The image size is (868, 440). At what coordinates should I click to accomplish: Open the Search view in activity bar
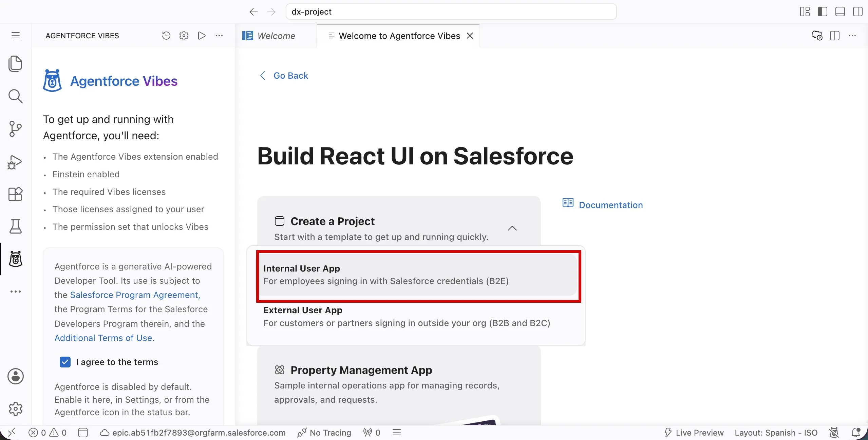[15, 96]
